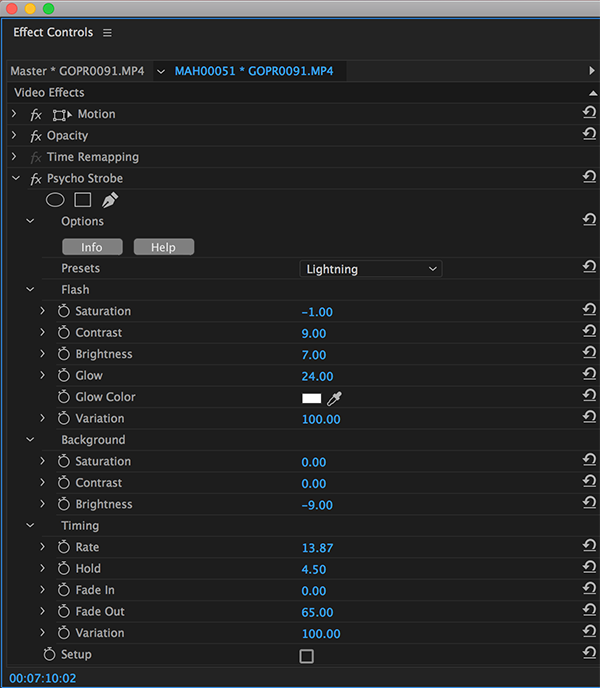Toggle the Psycho Strobe fx effect on/off
The height and width of the screenshot is (688, 600).
[36, 179]
